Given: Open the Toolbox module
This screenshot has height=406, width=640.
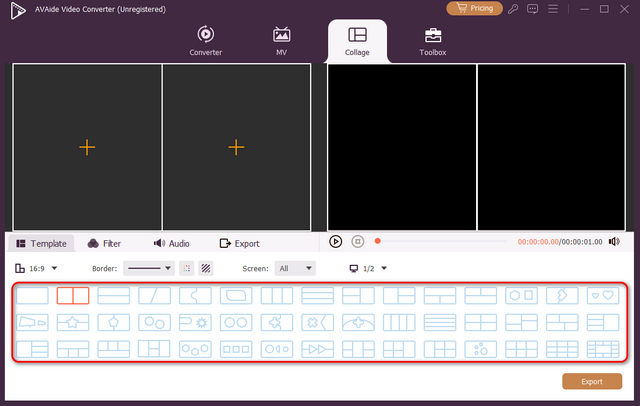Looking at the screenshot, I should coord(432,40).
